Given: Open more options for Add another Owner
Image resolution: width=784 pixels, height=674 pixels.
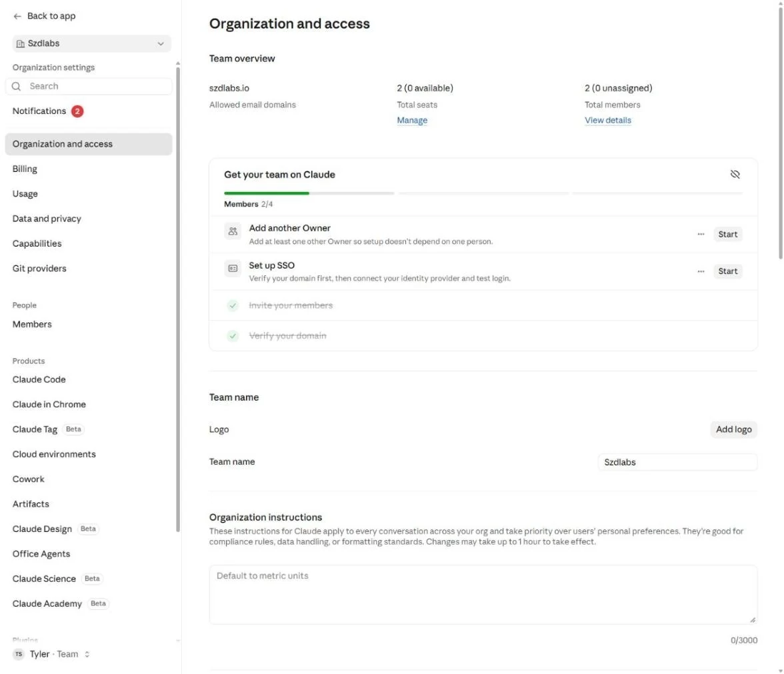Looking at the screenshot, I should pos(701,234).
